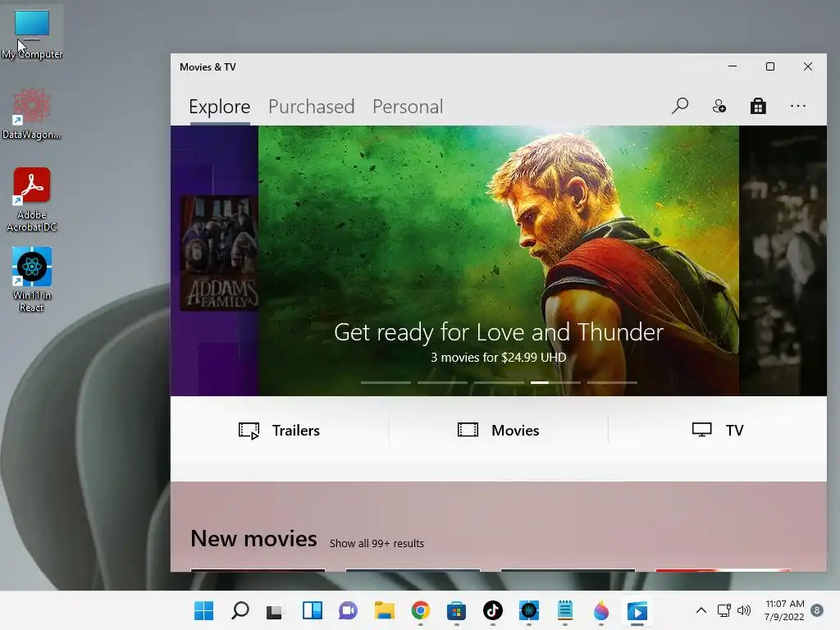The height and width of the screenshot is (630, 840).
Task: Open the Love and Thunder banner
Action: [498, 260]
